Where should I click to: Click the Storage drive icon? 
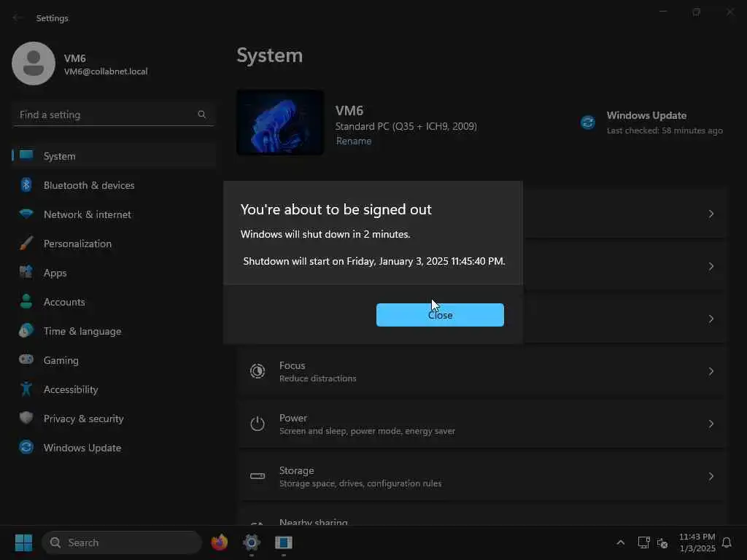[258, 475]
